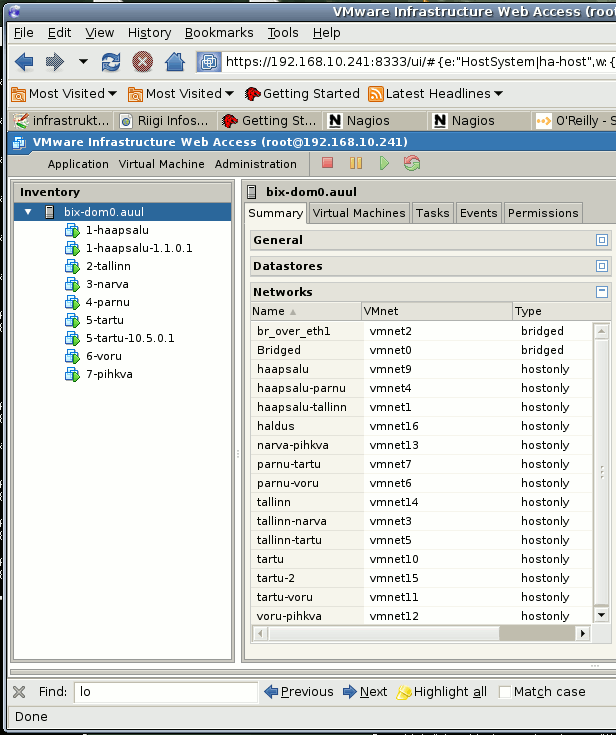Click the Suspend pause icon
This screenshot has height=735, width=616.
[x=356, y=163]
